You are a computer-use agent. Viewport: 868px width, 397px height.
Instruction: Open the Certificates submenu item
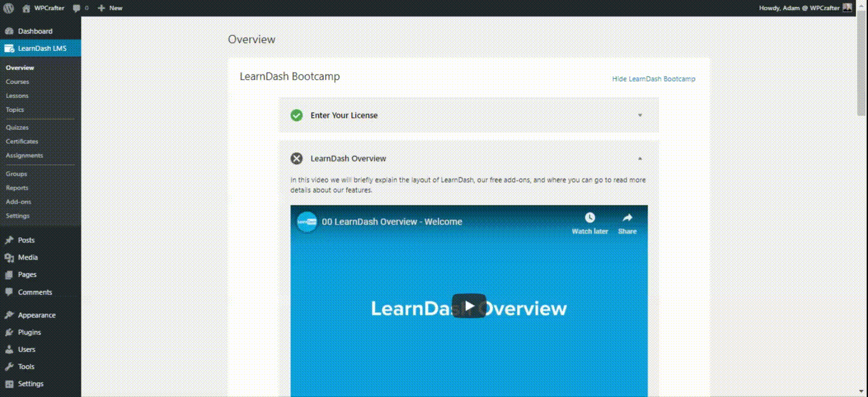(22, 141)
